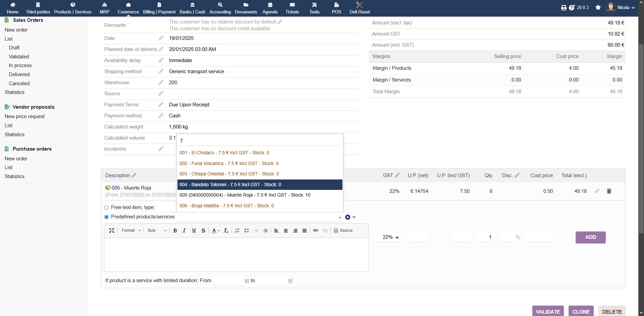Apply italic formatting in editor
The image size is (644, 316).
184,230
